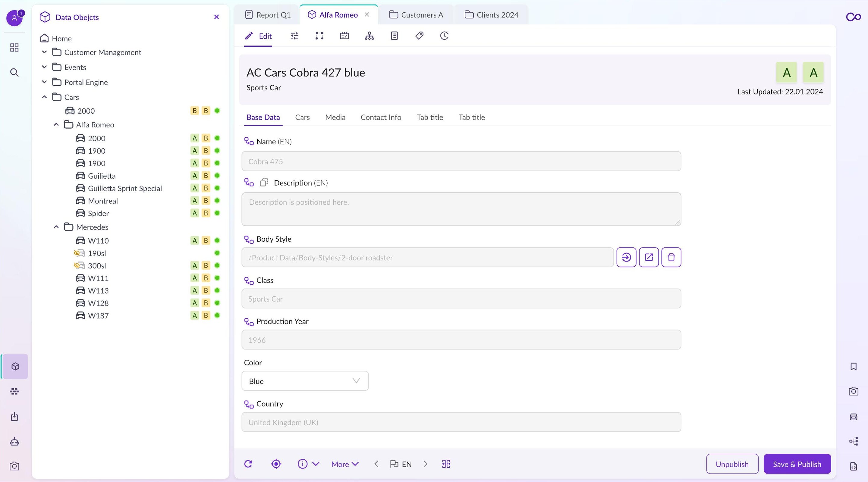Open the notes document icon in toolbar
The width and height of the screenshot is (868, 482).
click(394, 36)
